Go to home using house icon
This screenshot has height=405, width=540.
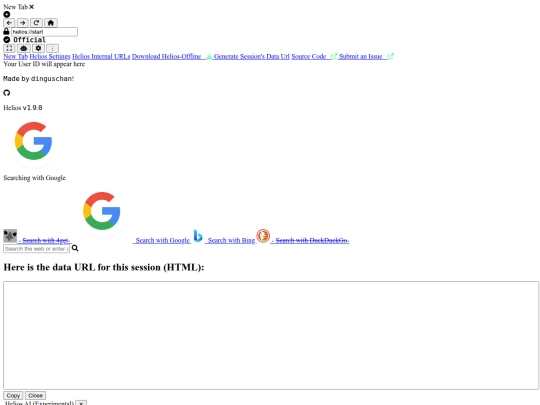[51, 23]
